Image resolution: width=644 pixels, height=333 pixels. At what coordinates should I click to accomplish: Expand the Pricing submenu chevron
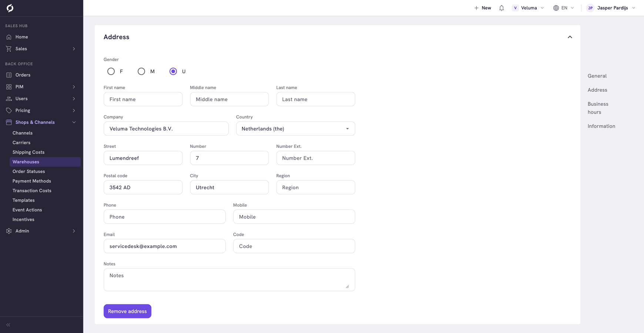pyautogui.click(x=74, y=111)
